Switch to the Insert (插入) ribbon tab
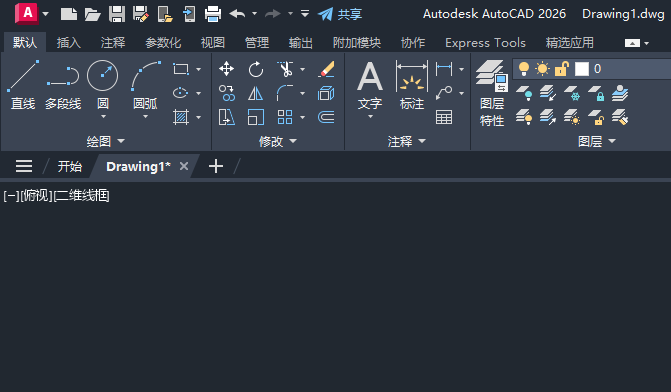Viewport: 671px width, 392px height. (68, 43)
